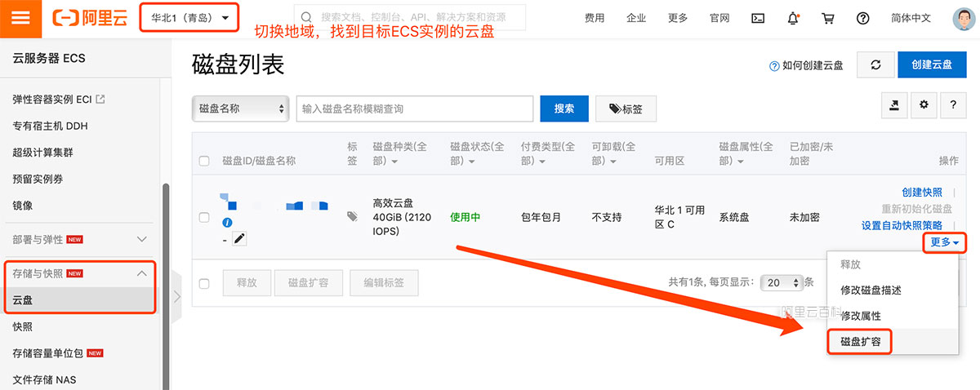
Task: Open the 华北1（青岛） region dropdown
Action: point(189,18)
